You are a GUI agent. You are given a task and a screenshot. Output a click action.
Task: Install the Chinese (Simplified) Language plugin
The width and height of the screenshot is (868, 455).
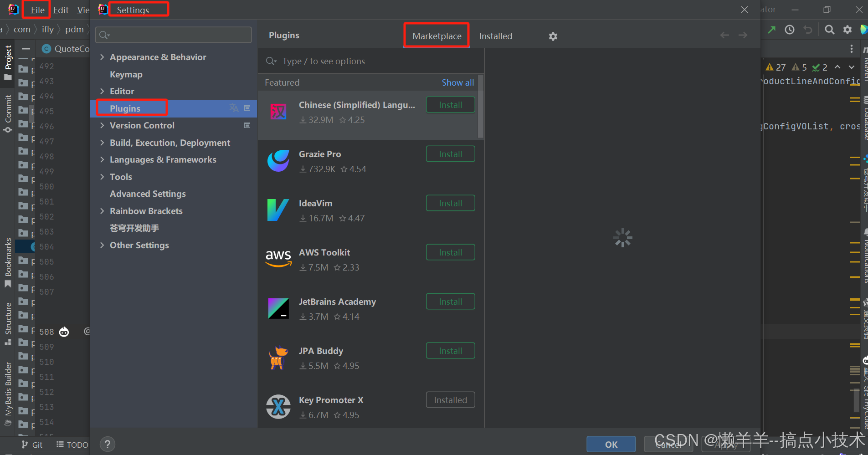(x=451, y=105)
